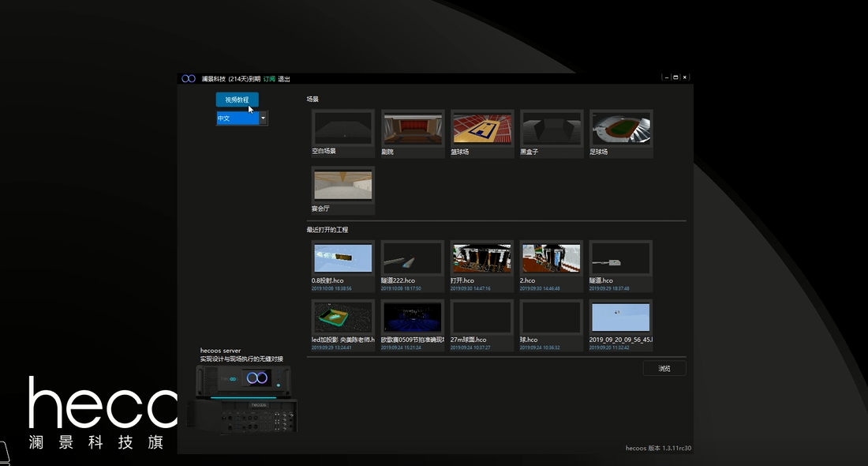The image size is (868, 466).
Task: Open the 欧歌赛0509 project thumbnail
Action: tap(413, 325)
